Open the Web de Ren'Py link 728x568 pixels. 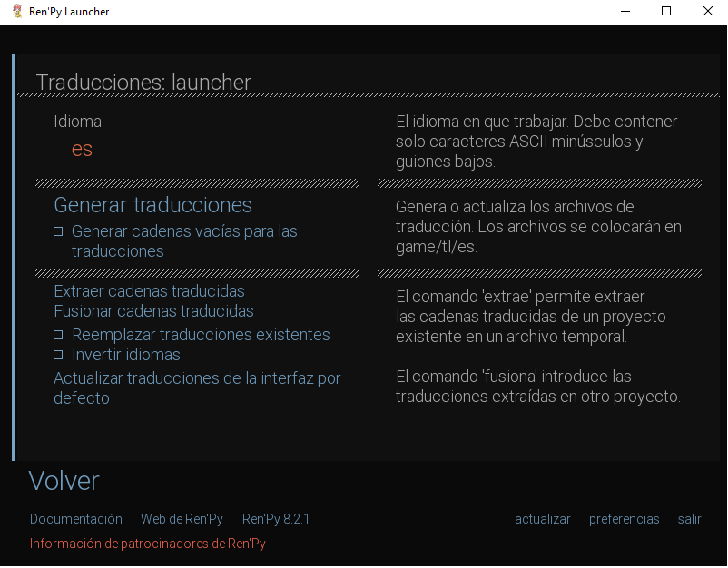click(x=182, y=519)
